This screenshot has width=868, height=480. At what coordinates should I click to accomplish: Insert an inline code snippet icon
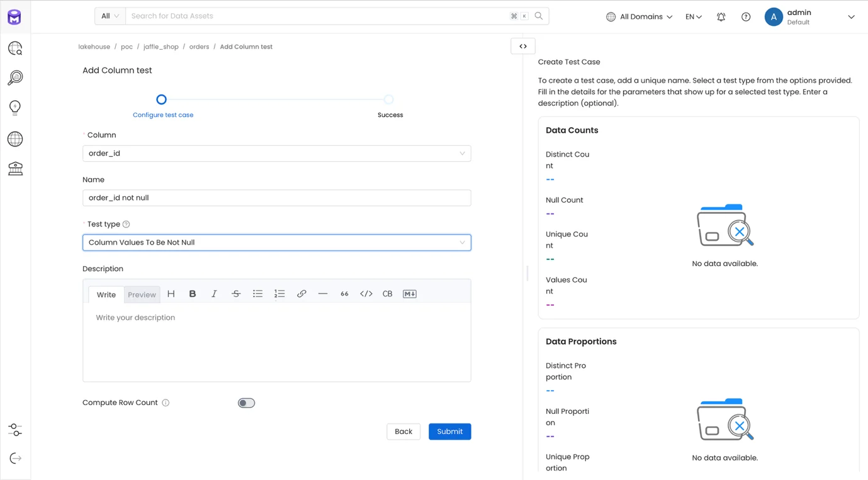point(366,294)
